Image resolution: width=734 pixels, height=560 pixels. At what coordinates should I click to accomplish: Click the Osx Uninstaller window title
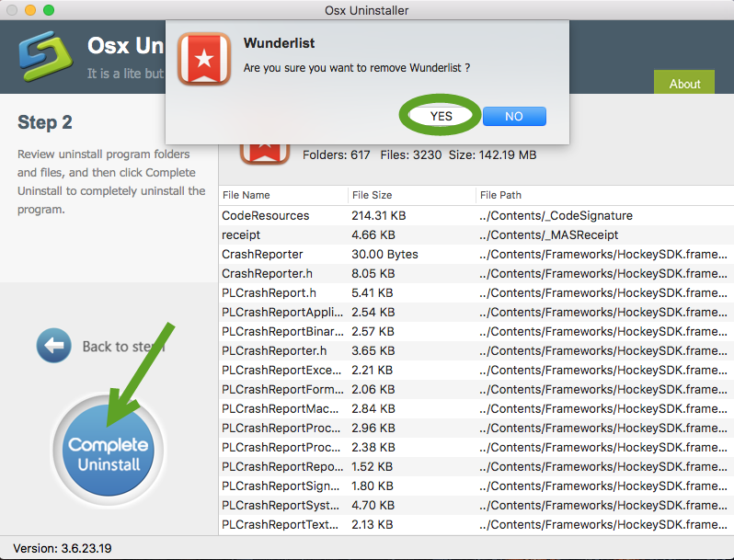(x=366, y=10)
